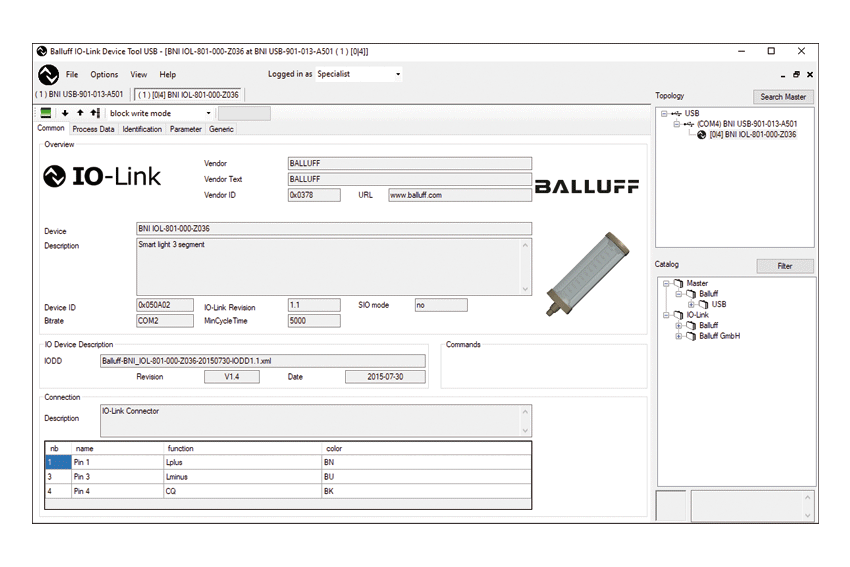Click the IOL-801 device icon in Topology
The height and width of the screenshot is (567, 850).
click(x=701, y=134)
